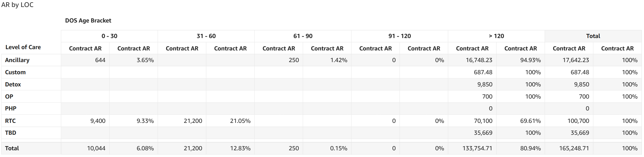Click the RTC row label
644x157 pixels.
click(x=10, y=121)
